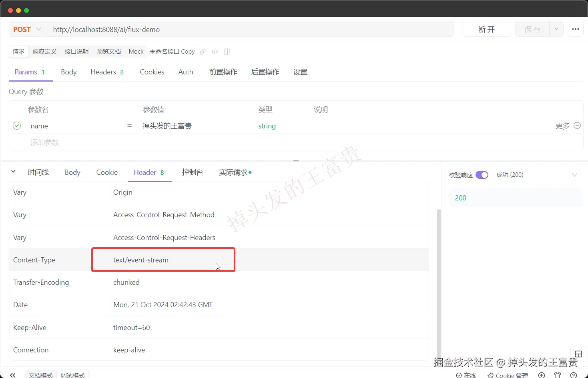This screenshot has width=588, height=378.
Task: Click the shirt theme icon in status bar
Action: (558, 375)
